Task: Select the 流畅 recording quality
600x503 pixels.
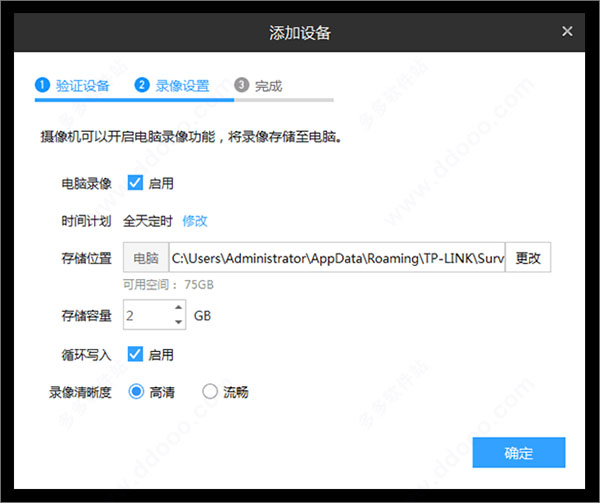Action: 210,392
